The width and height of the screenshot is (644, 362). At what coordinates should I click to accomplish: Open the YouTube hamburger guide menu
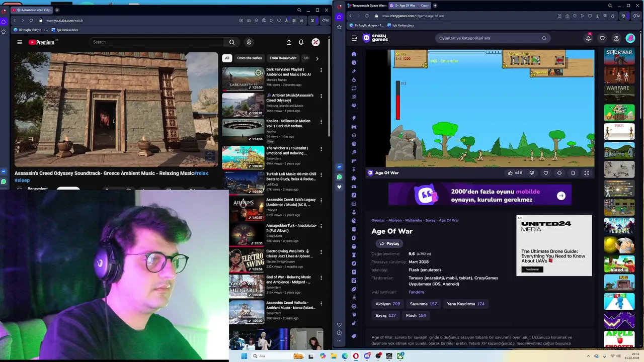pyautogui.click(x=20, y=42)
